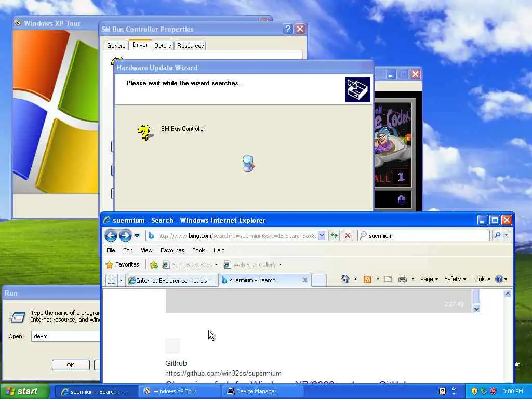Click the Github result title

click(176, 363)
